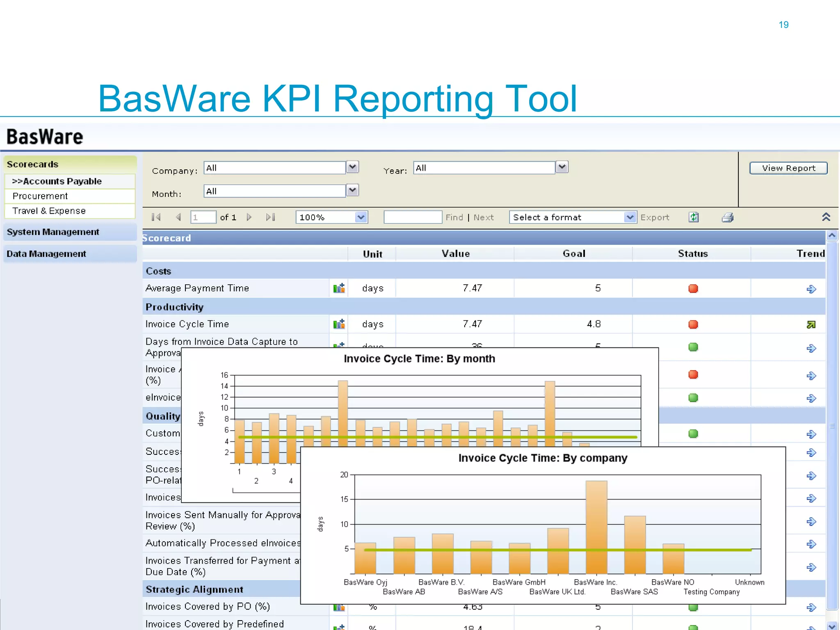Open chart icon for Invoice Cycle Time
This screenshot has width=840, height=630.
[339, 324]
